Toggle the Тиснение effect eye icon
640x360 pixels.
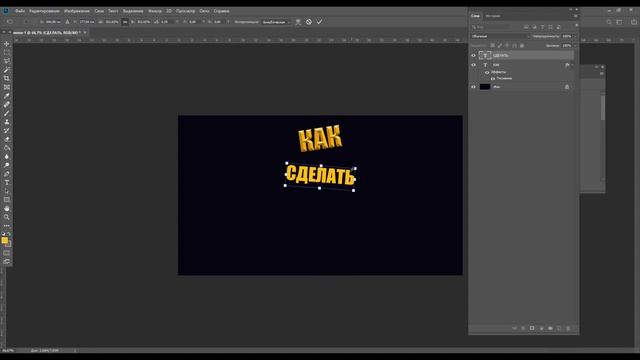493,78
